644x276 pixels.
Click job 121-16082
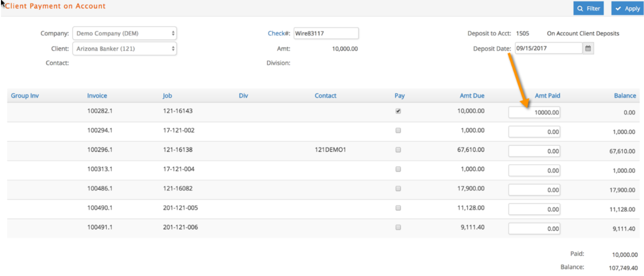point(178,189)
